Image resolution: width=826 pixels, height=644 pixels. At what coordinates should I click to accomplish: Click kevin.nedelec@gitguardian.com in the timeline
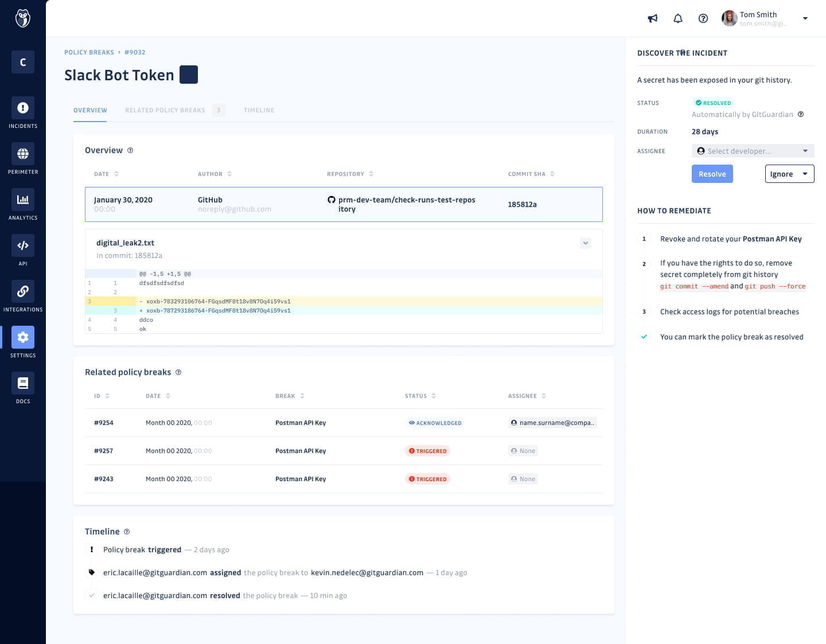pyautogui.click(x=367, y=572)
